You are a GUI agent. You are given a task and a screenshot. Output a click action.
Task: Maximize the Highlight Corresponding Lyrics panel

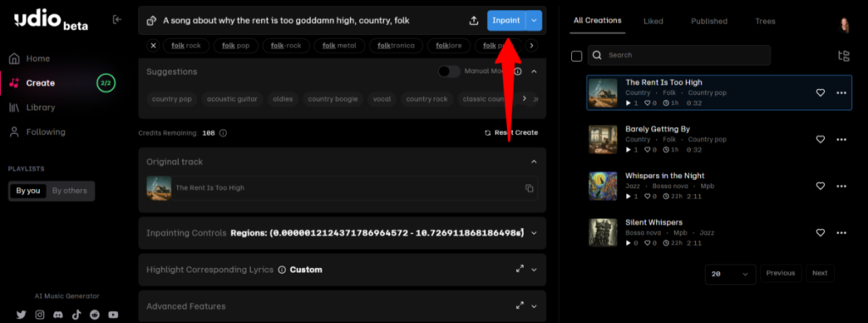coord(520,269)
